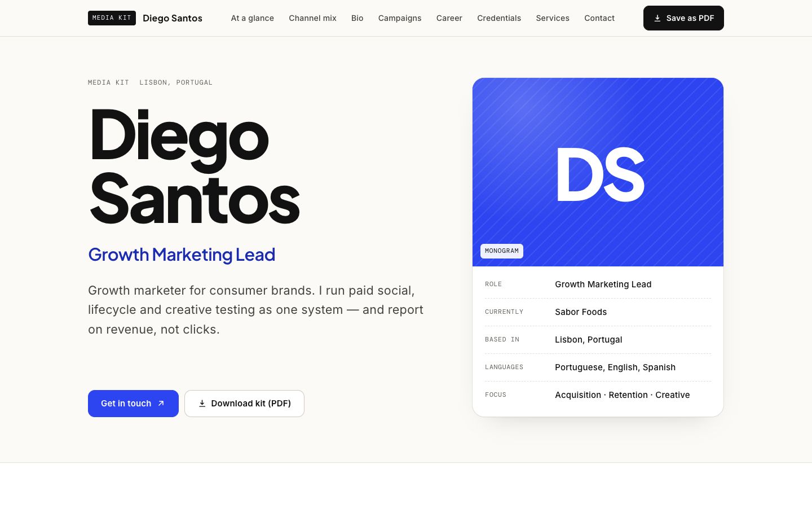Click the Get in touch button
The image size is (812, 508).
pos(133,404)
